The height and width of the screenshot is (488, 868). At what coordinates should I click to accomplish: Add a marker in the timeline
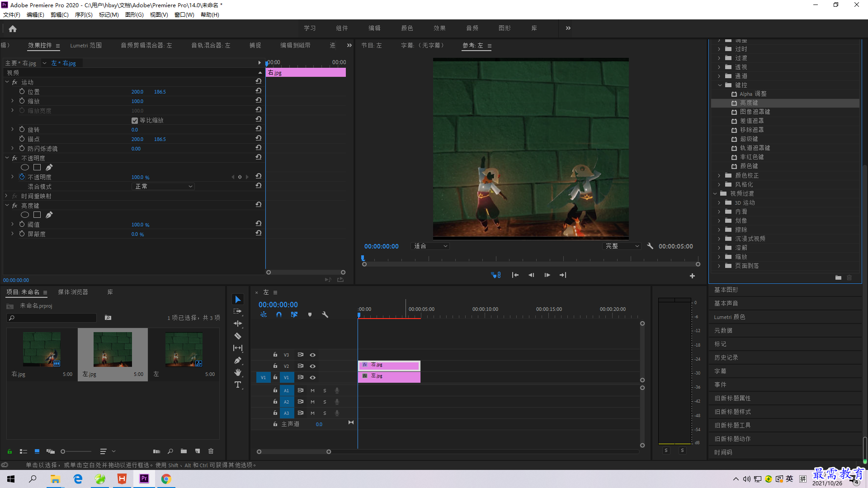click(310, 314)
